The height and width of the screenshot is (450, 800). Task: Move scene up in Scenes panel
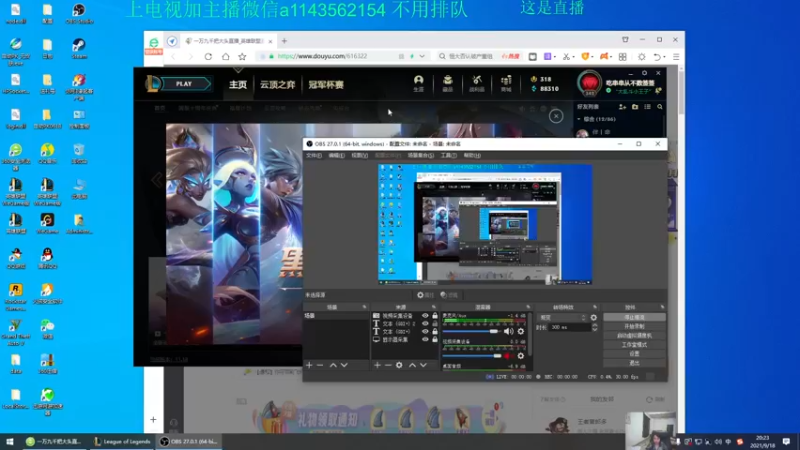[333, 365]
